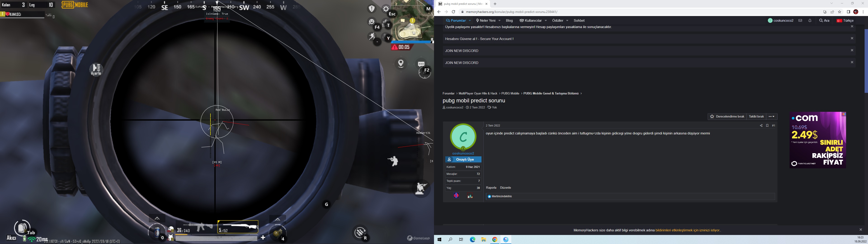
Task: Tap the Ayarla scope adjust icon
Action: click(96, 69)
